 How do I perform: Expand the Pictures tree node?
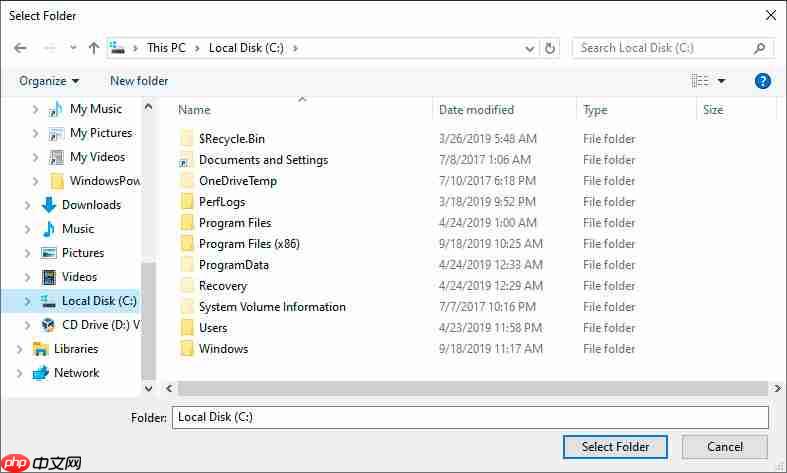[27, 253]
